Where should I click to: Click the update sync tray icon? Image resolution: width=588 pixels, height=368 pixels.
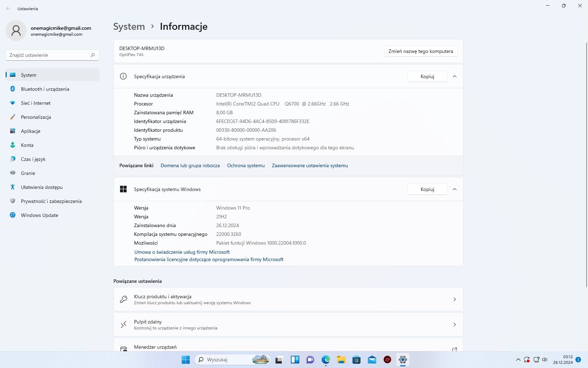527,360
